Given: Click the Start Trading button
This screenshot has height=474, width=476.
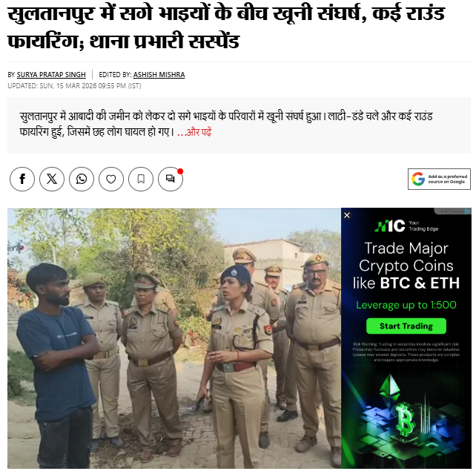Looking at the screenshot, I should click(406, 326).
